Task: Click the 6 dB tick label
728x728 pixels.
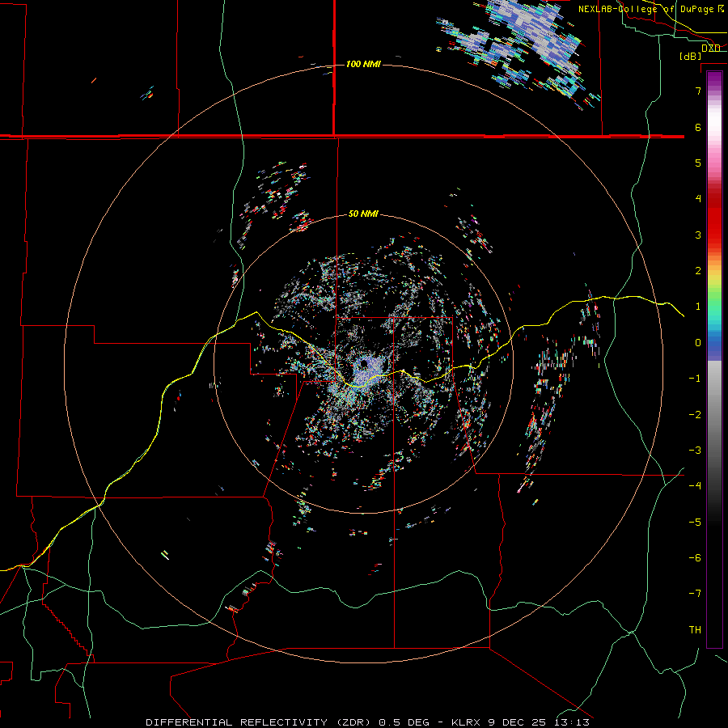Action: pyautogui.click(x=698, y=127)
